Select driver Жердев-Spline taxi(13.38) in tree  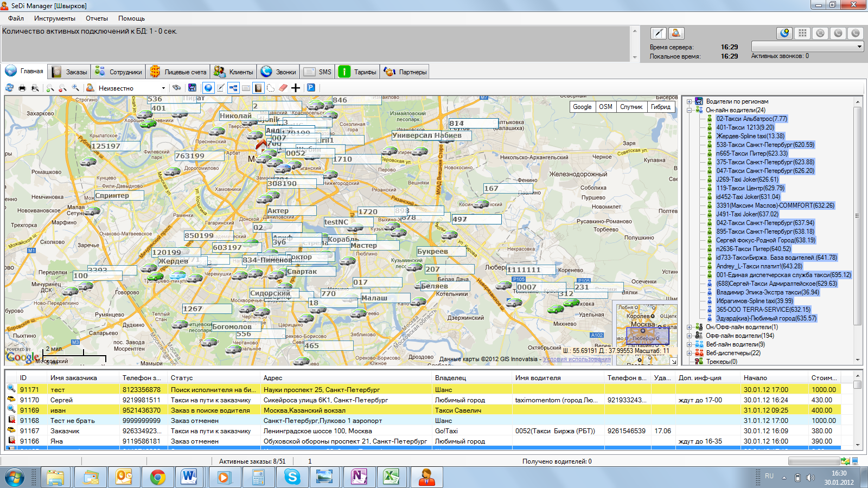click(750, 136)
